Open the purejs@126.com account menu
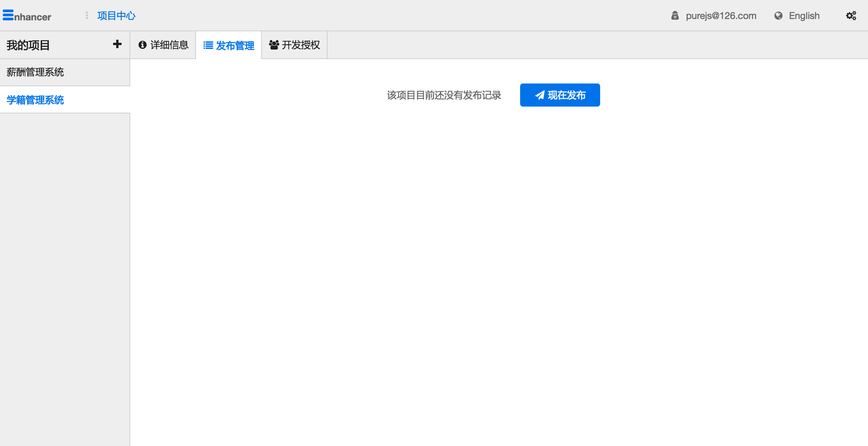This screenshot has width=868, height=446. point(721,16)
